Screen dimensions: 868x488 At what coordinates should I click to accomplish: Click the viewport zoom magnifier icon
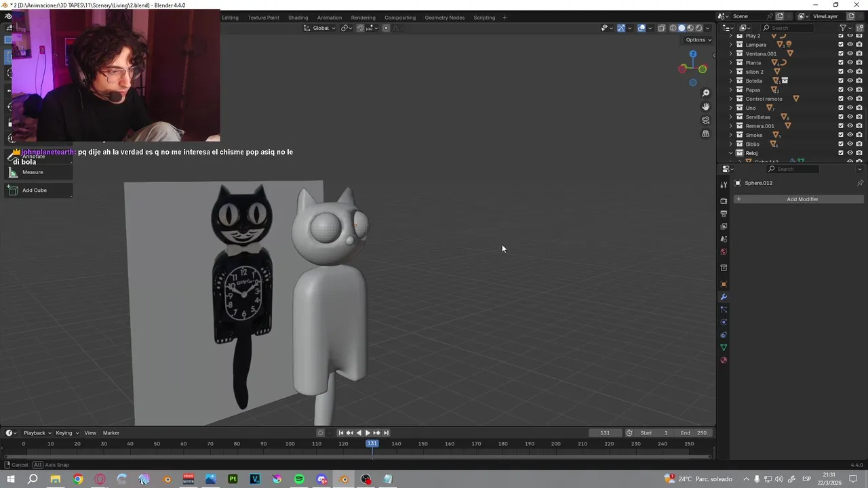click(x=706, y=93)
